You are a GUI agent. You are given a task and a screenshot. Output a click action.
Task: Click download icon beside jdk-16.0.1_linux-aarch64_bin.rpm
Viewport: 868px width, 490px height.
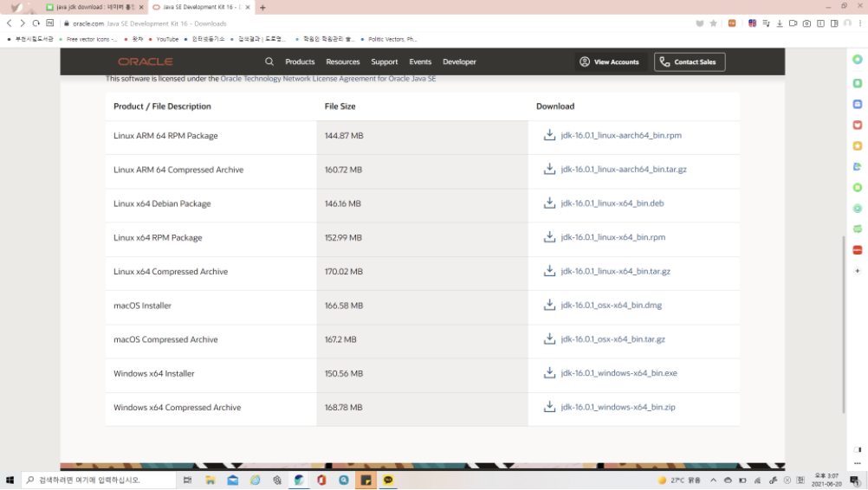click(x=549, y=135)
